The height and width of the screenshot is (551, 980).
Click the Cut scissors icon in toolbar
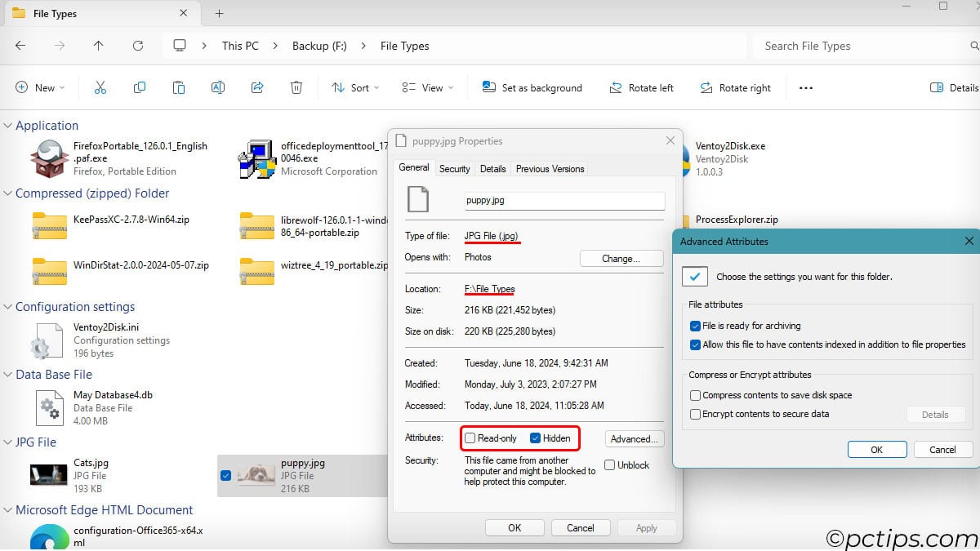(x=100, y=87)
